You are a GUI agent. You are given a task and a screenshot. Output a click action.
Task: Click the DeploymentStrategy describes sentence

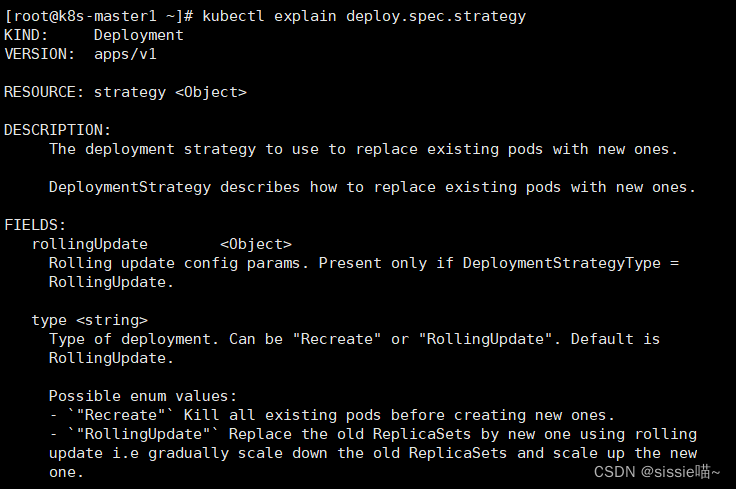tap(372, 188)
